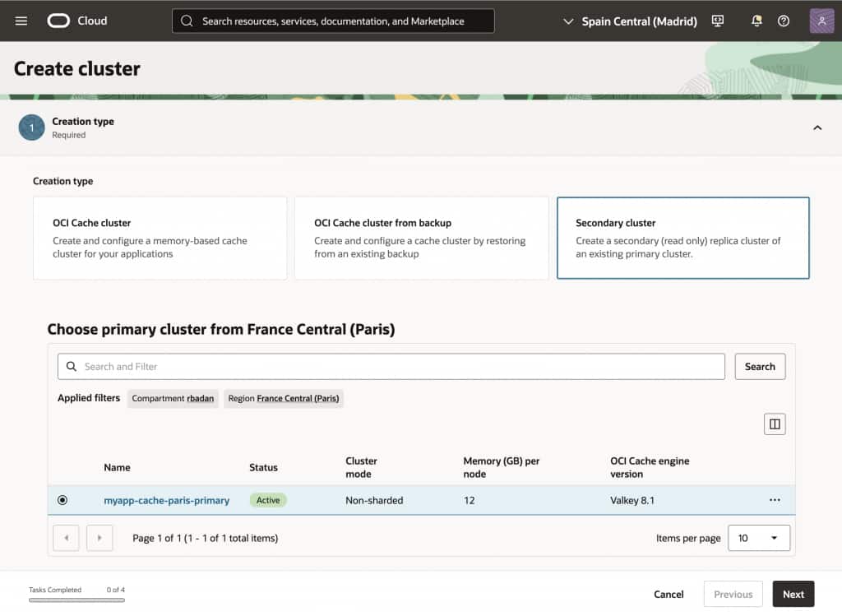Open the Spain Central (Madrid) region dropdown
The height and width of the screenshot is (616, 842).
[630, 21]
